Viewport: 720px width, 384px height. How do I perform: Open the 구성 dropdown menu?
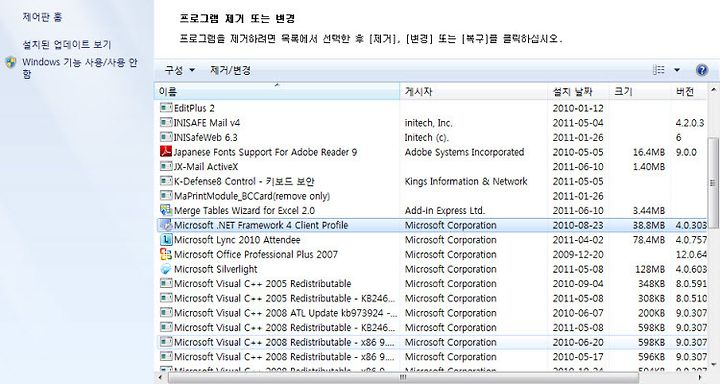click(180, 70)
